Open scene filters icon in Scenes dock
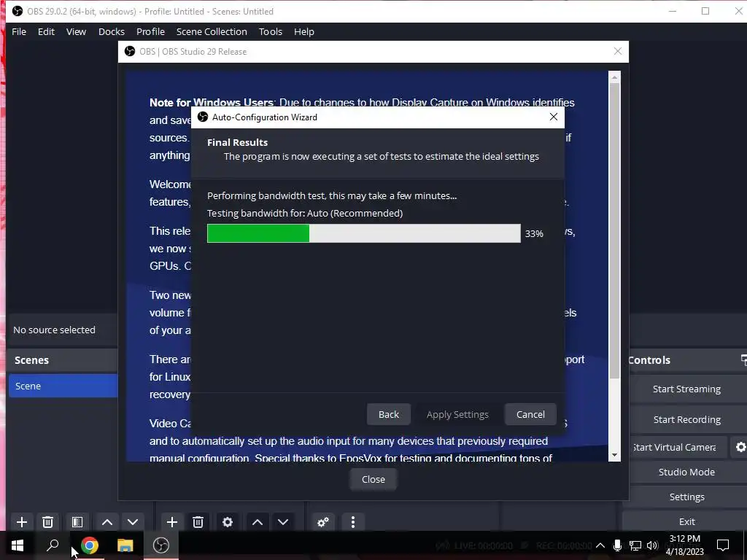 pos(77,522)
